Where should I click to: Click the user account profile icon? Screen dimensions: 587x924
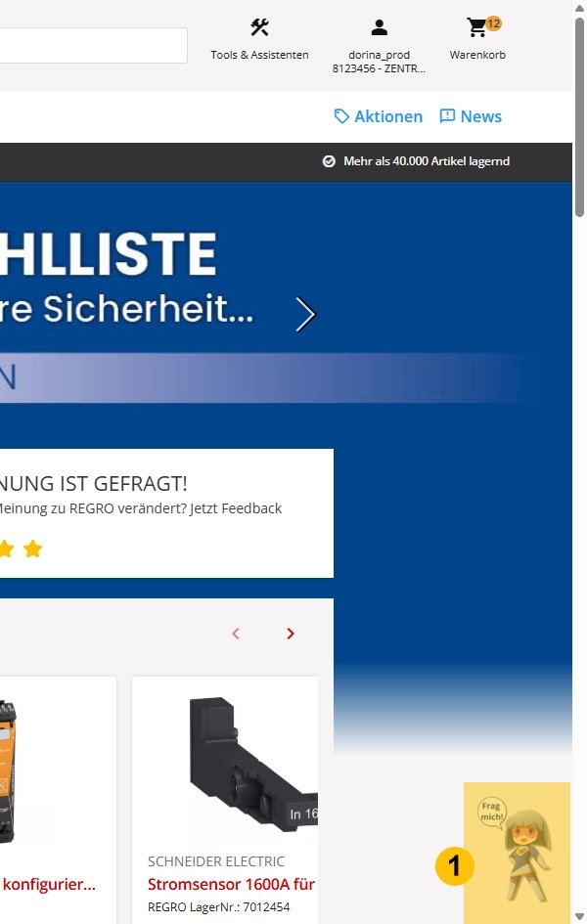(379, 27)
